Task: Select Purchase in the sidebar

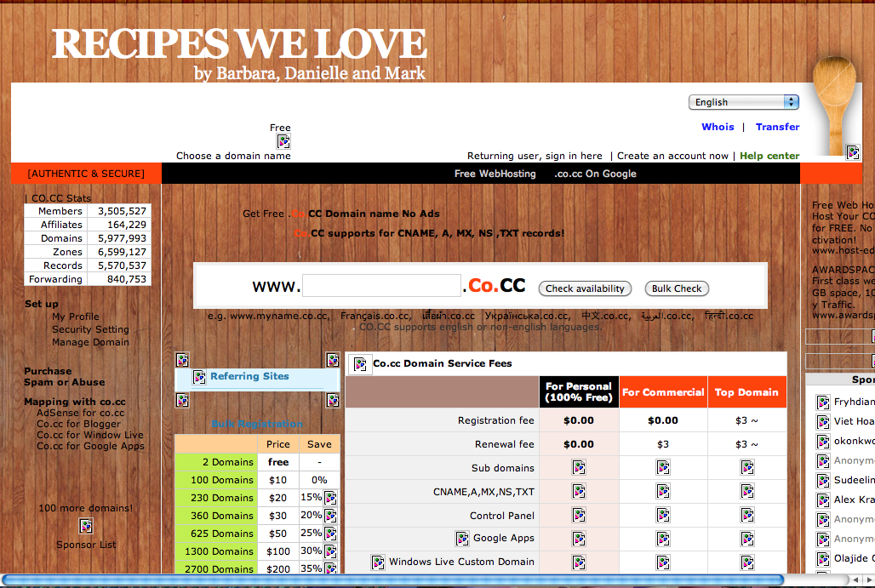Action: tap(48, 371)
